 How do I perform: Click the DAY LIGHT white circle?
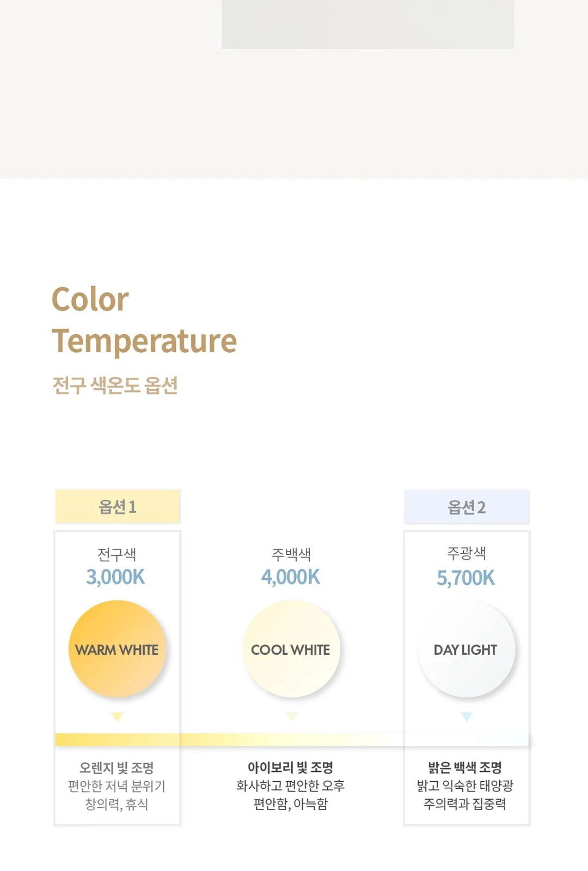tap(466, 649)
